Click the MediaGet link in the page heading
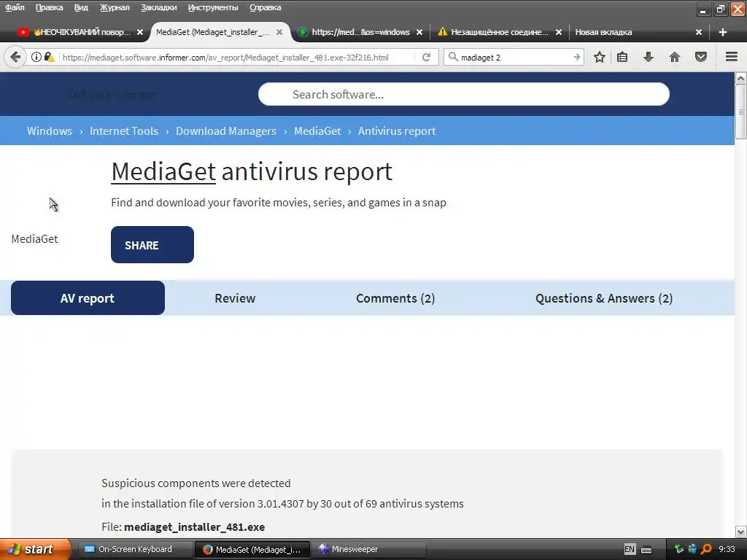This screenshot has width=747, height=560. coord(163,171)
